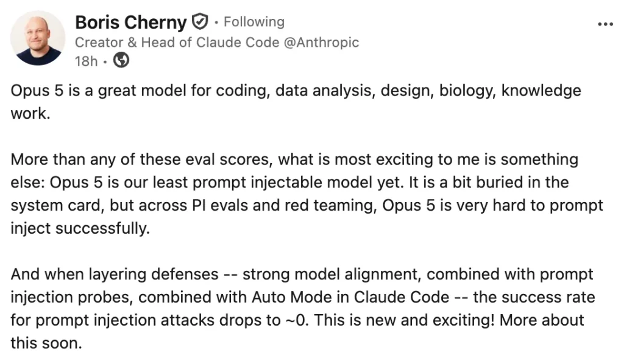Click the 18h post timestamp
Screen dimensions: 624x364
tap(86, 61)
